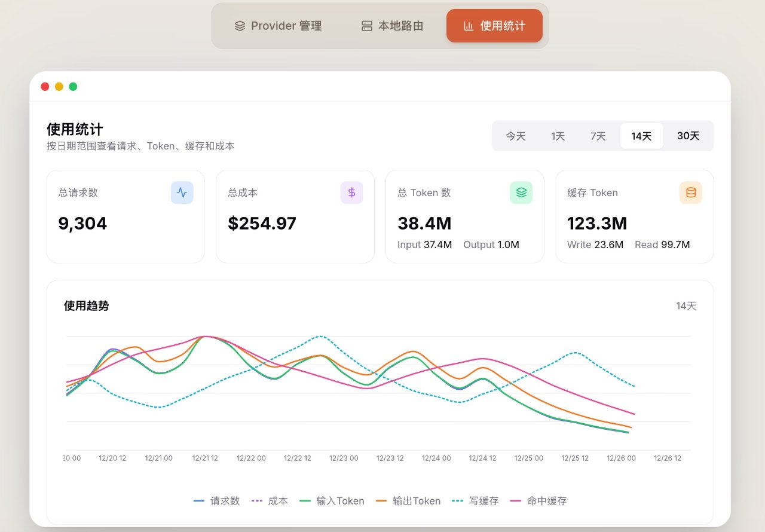This screenshot has width=765, height=532.
Task: Select the 14天 date range
Action: [x=641, y=136]
